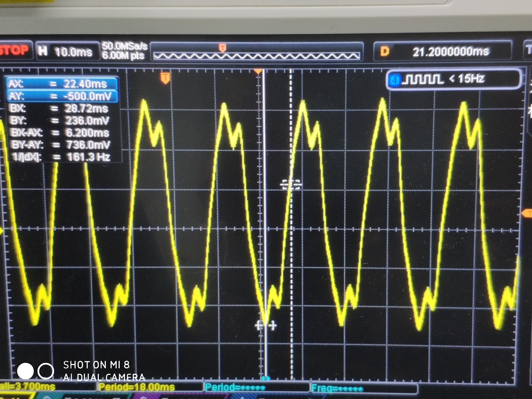Click the orange T marker in waveform overview
Viewport: 532px width, 399px height.
[x=222, y=48]
